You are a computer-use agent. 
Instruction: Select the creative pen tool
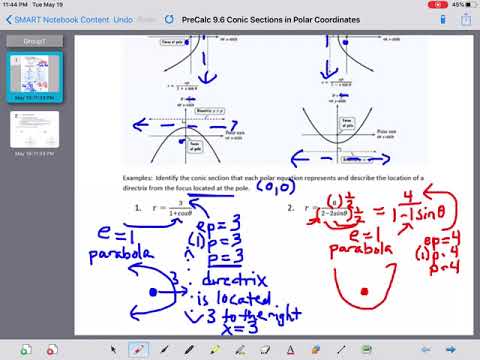[240, 349]
